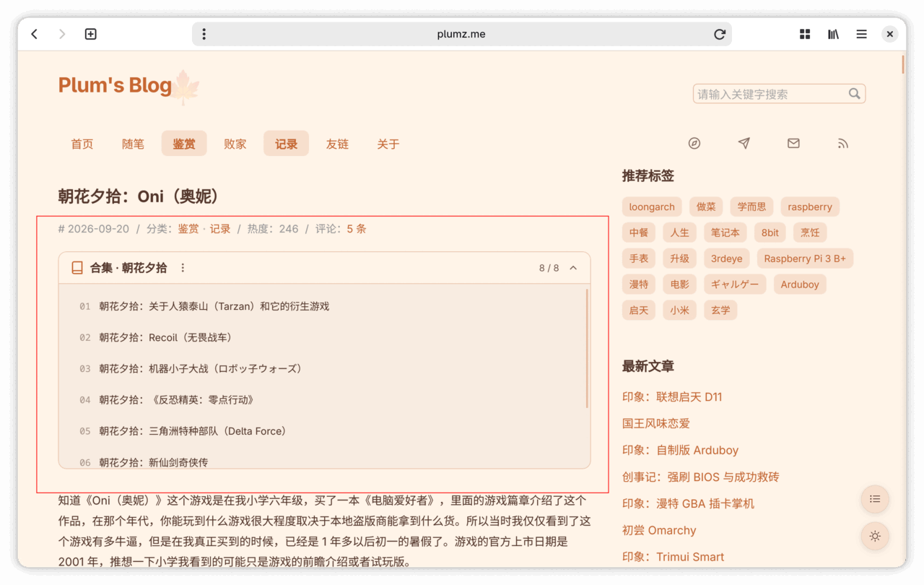This screenshot has height=585, width=924.
Task: Click the maple leaf beside blog title
Action: (x=185, y=87)
